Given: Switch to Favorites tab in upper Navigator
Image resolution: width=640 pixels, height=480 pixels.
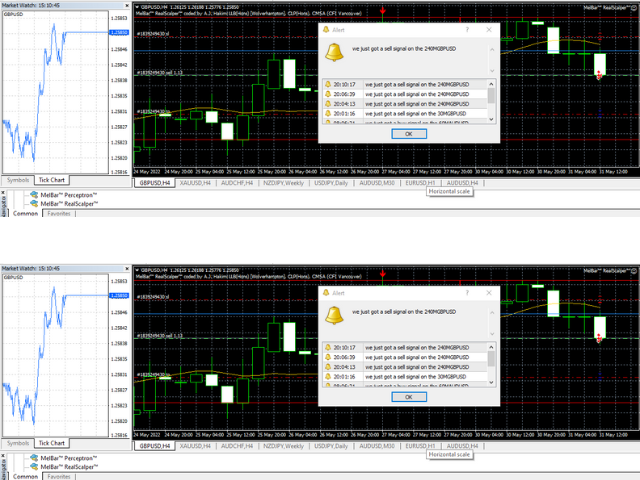Looking at the screenshot, I should coord(59,213).
